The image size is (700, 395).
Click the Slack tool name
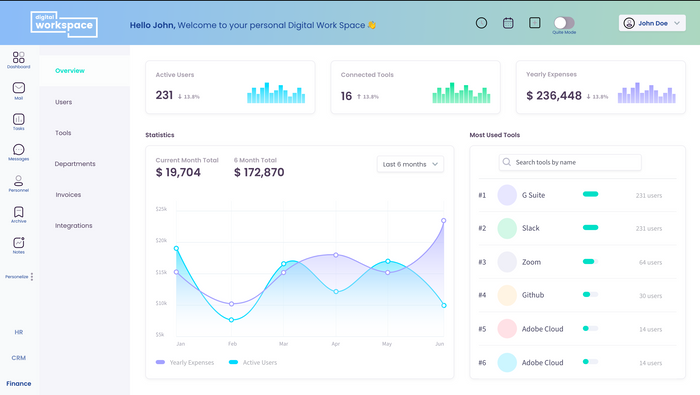pyautogui.click(x=531, y=228)
